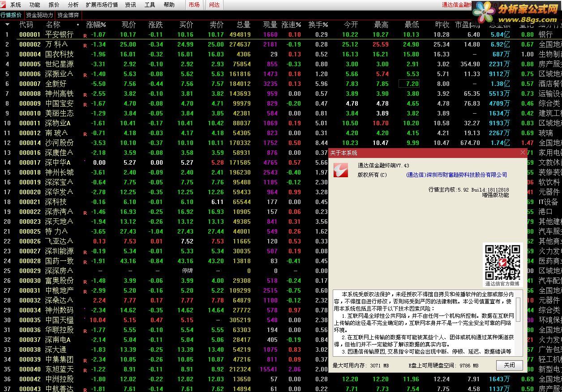Click the 通达信金融终端V7.43 version text

click(383, 166)
